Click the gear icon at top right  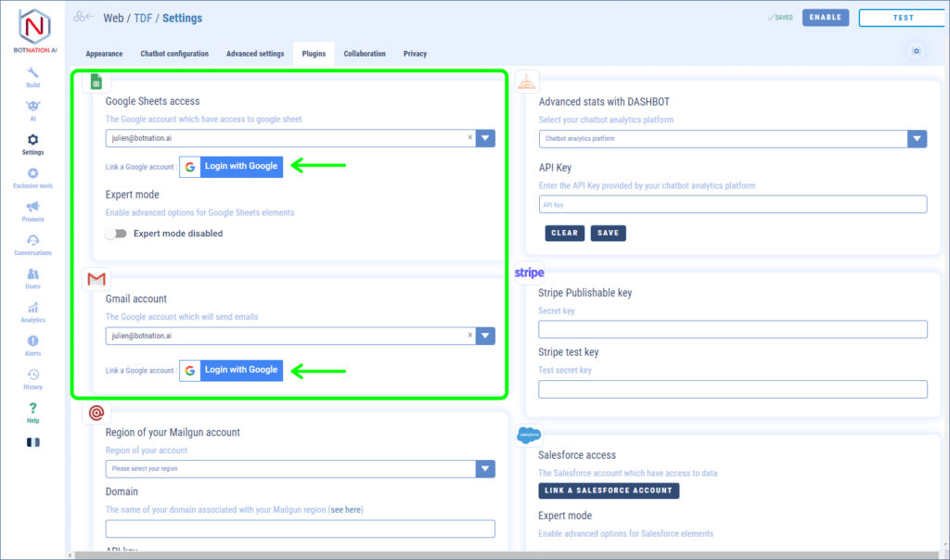[916, 52]
